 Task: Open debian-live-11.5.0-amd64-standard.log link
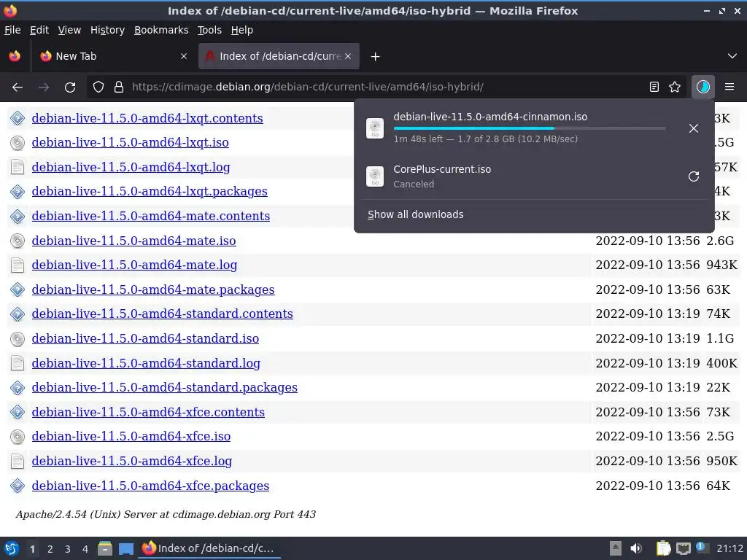(146, 363)
